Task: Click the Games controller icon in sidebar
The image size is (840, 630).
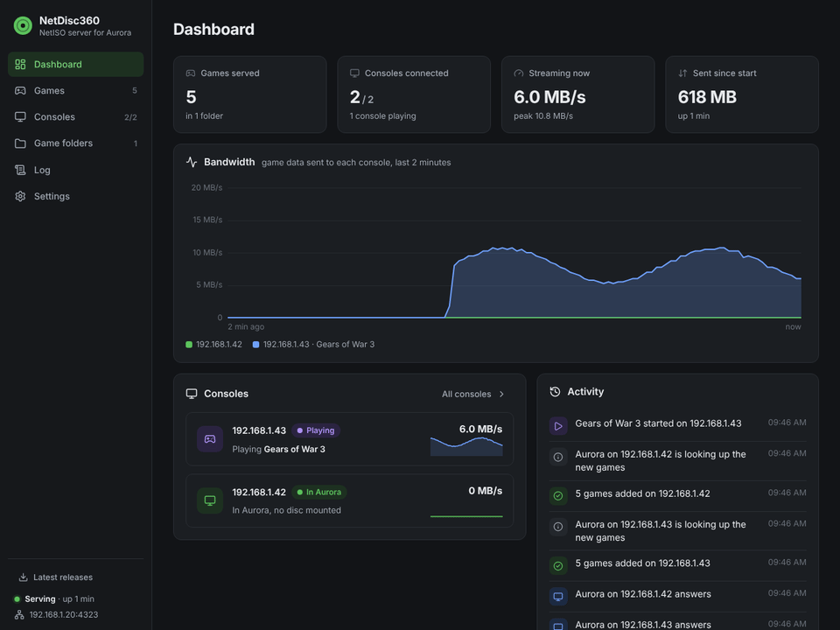Action: pos(20,90)
